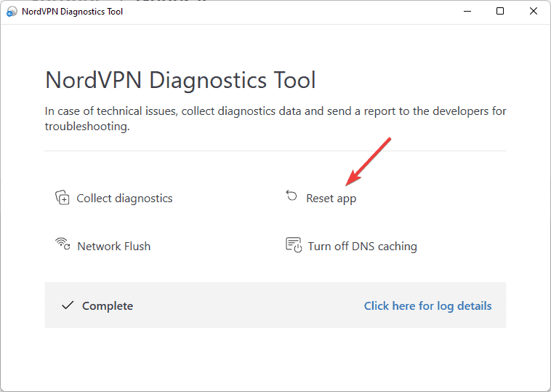Click the Reset app circular arrow icon

[291, 196]
